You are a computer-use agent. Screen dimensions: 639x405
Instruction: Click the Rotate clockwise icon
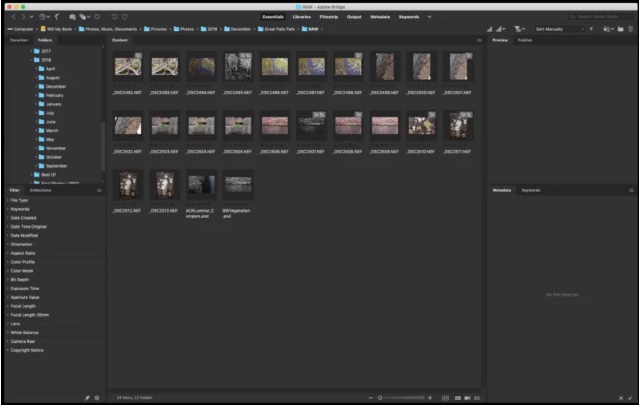(124, 17)
